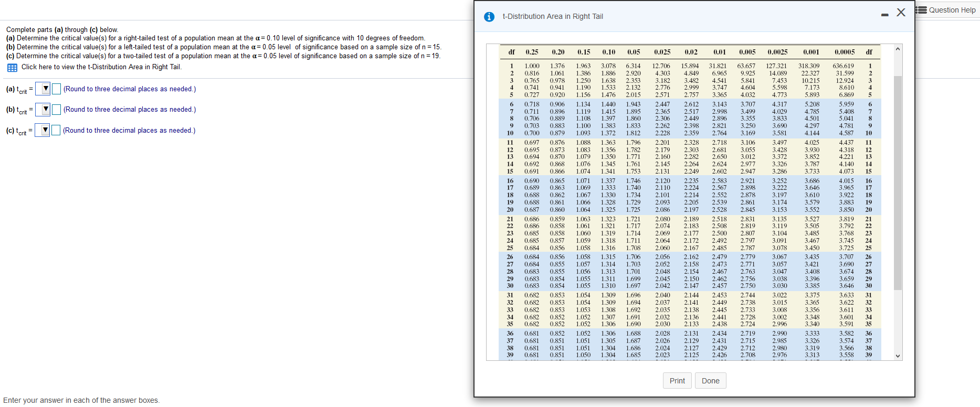Image resolution: width=980 pixels, height=407 pixels.
Task: Open the t-Distribution Area in Right Tail link
Action: (x=101, y=67)
